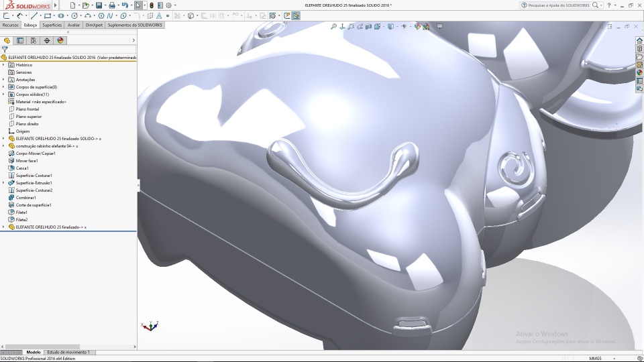Select the Line sketch tool

click(x=34, y=15)
